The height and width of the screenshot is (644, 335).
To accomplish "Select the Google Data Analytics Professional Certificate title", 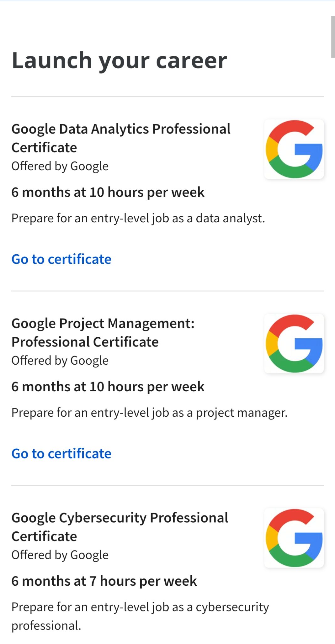I will pyautogui.click(x=121, y=138).
